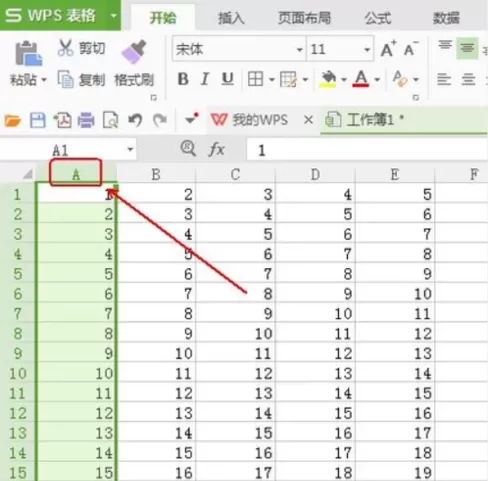
Task: Expand fill color dropdown arrow
Action: click(344, 80)
